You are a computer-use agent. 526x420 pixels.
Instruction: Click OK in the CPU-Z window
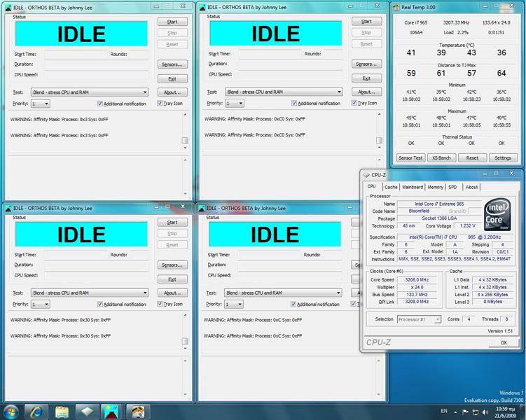click(504, 342)
